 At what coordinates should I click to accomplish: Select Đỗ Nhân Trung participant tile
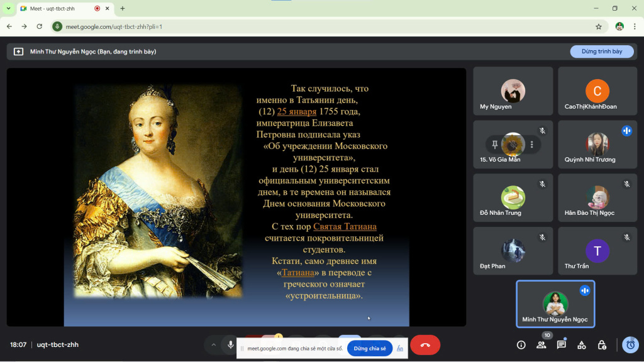513,198
